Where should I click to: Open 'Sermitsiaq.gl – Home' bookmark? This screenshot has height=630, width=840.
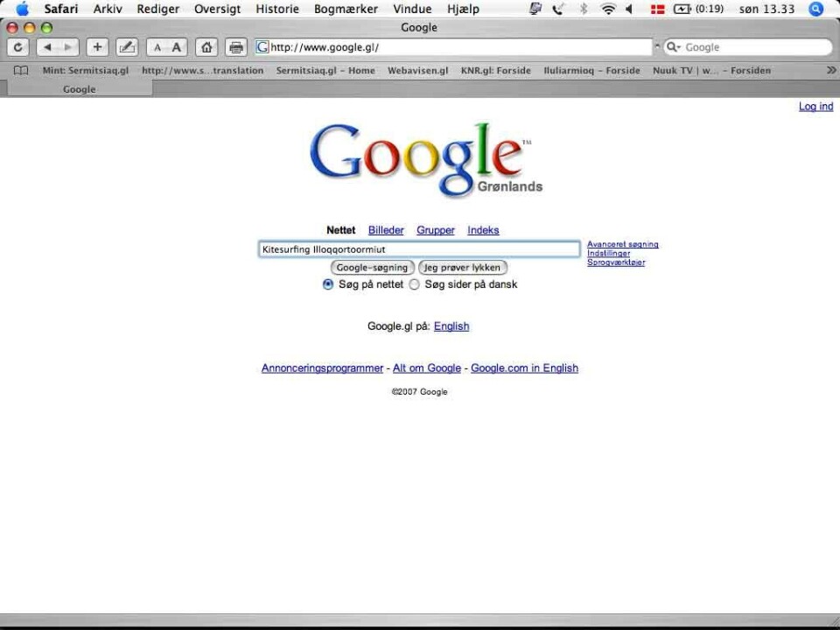[x=325, y=70]
